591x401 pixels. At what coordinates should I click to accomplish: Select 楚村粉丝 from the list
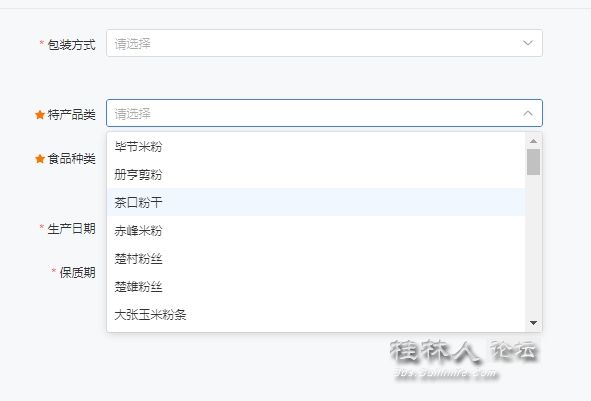coord(316,259)
